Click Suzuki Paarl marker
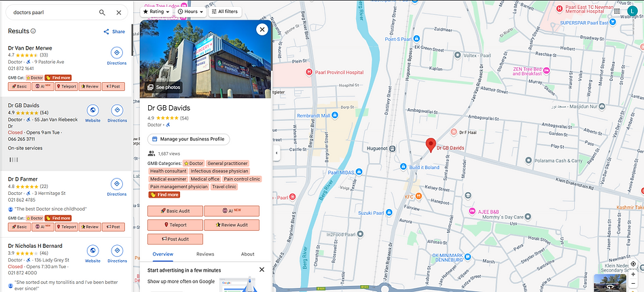Viewport: 644px width, 292px height. (389, 213)
